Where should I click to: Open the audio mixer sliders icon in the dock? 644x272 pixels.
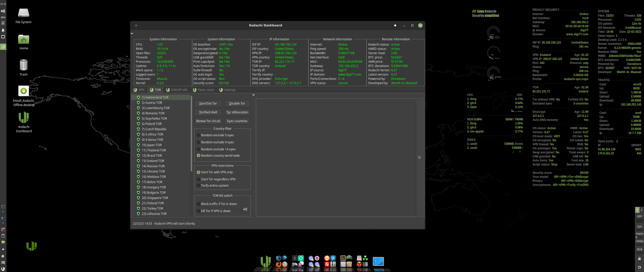pyautogui.click(x=343, y=264)
